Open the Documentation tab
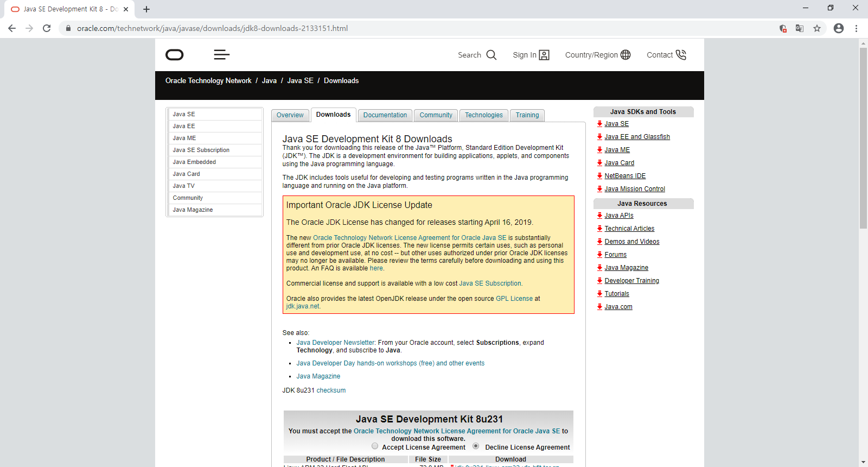This screenshot has width=868, height=467. [x=385, y=115]
